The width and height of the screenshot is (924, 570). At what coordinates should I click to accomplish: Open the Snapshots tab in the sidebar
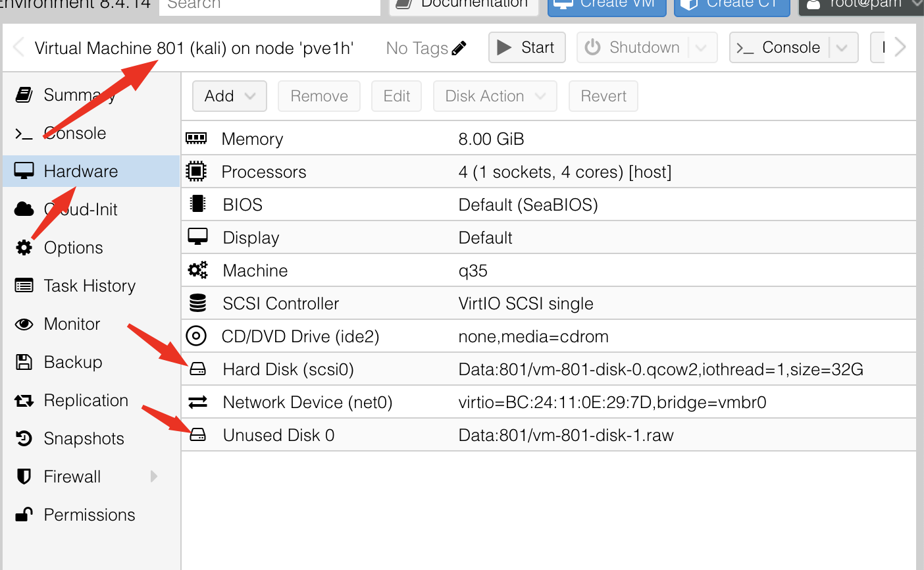pos(84,438)
